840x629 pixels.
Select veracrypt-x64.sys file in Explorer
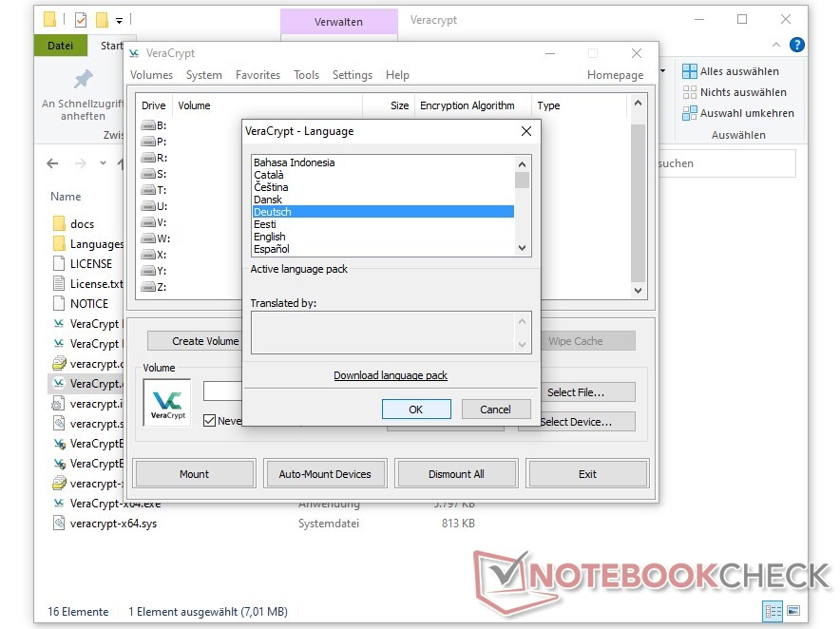pyautogui.click(x=105, y=524)
